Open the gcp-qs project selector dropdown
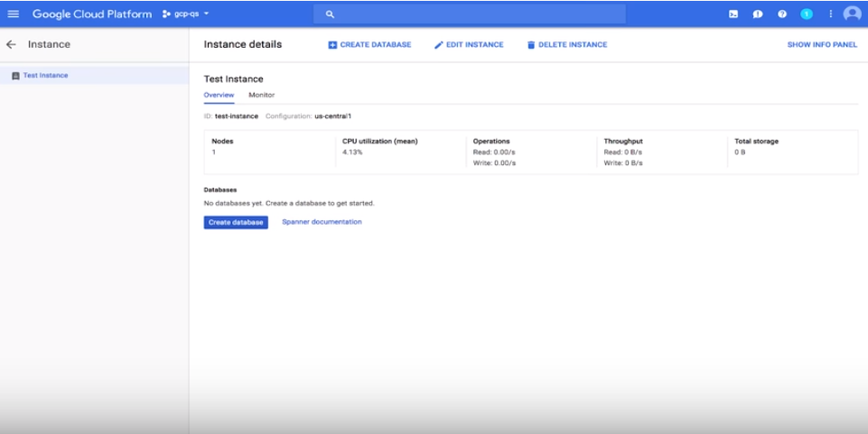The width and height of the screenshot is (868, 434). [x=186, y=14]
